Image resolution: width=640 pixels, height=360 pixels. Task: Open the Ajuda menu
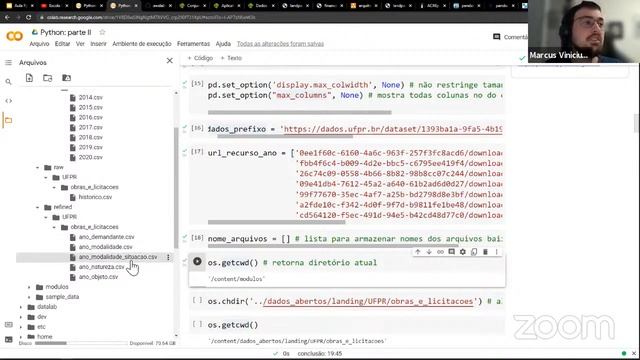(x=223, y=44)
